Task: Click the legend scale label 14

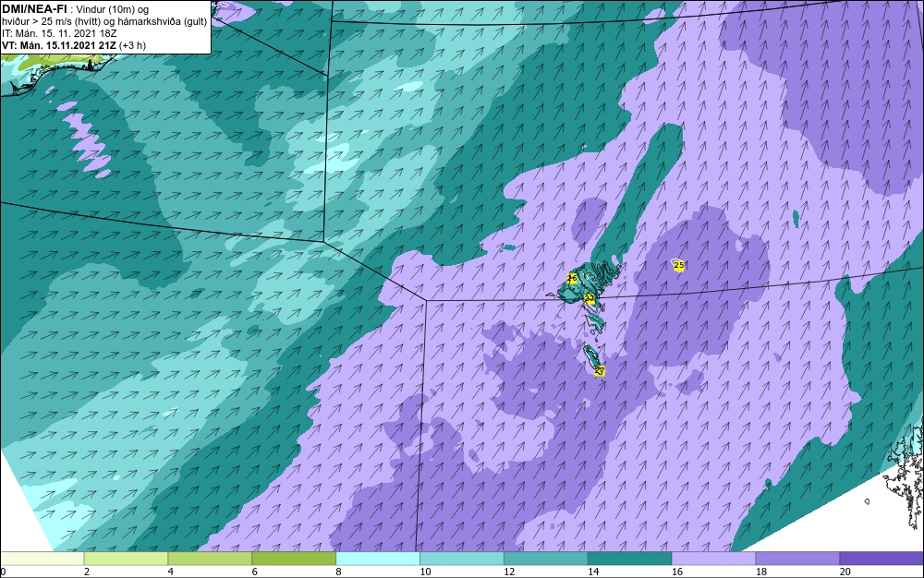Action: coord(593,572)
